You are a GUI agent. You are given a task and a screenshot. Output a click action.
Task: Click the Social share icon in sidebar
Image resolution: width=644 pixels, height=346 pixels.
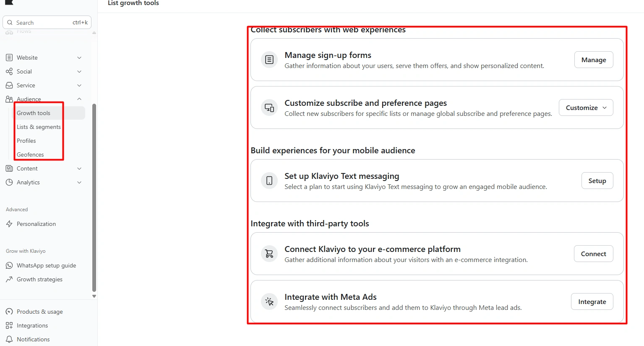click(x=9, y=71)
